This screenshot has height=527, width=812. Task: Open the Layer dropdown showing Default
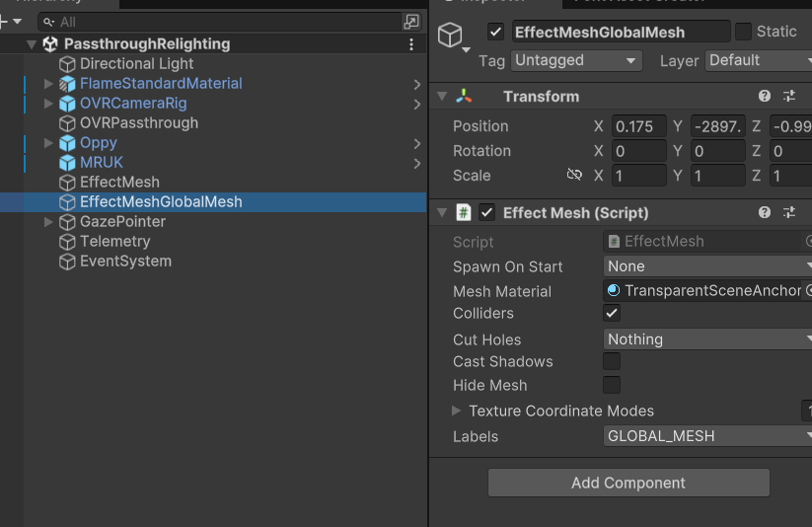click(x=758, y=60)
